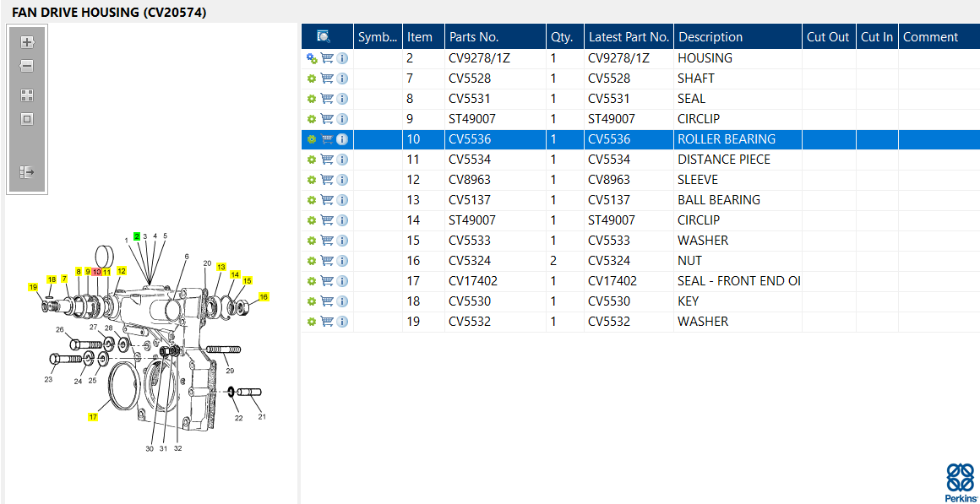Sort by Latest Part No. header
This screenshot has width=980, height=504.
coord(629,37)
